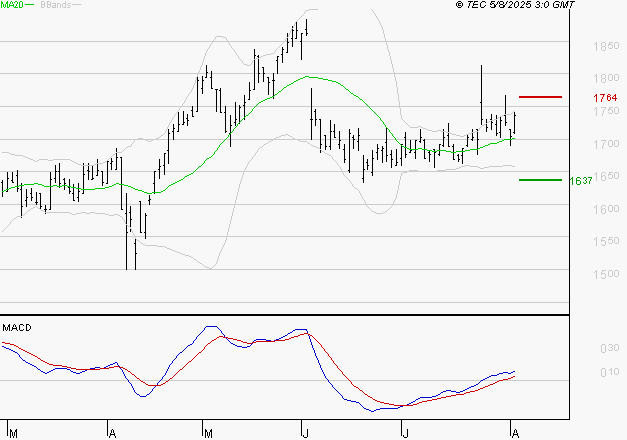Image resolution: width=627 pixels, height=440 pixels.
Task: Click the 010 MACD axis label
Action: pos(608,373)
